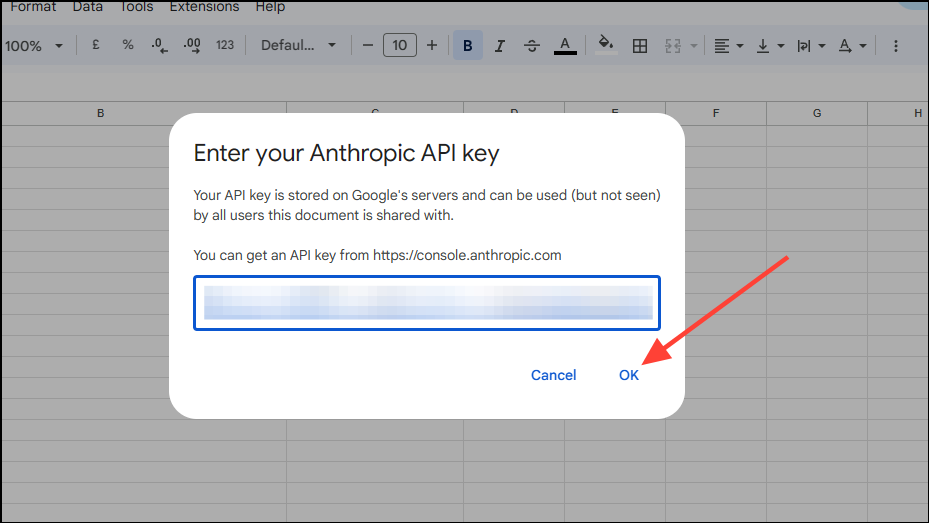Viewport: 929px width, 523px height.
Task: Open the 100% zoom dropdown
Action: [x=34, y=46]
